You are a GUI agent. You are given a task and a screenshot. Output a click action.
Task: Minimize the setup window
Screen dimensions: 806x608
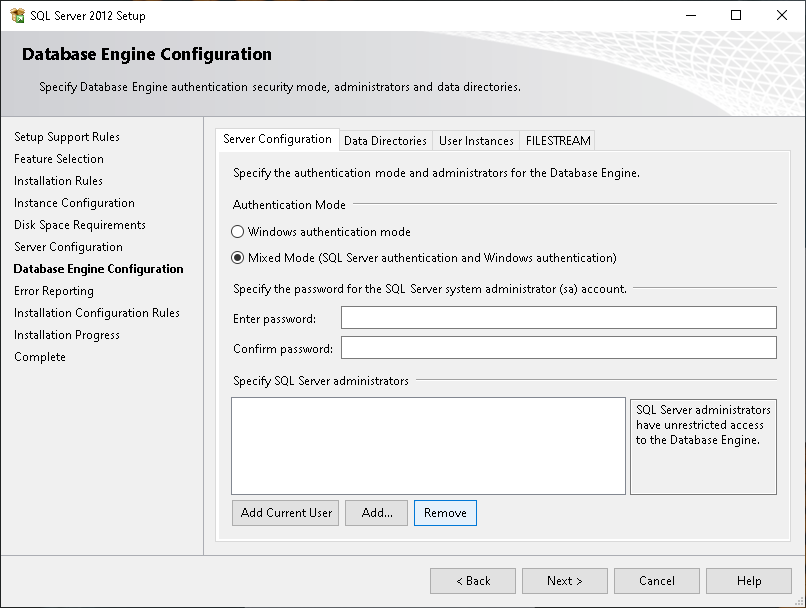(x=691, y=15)
